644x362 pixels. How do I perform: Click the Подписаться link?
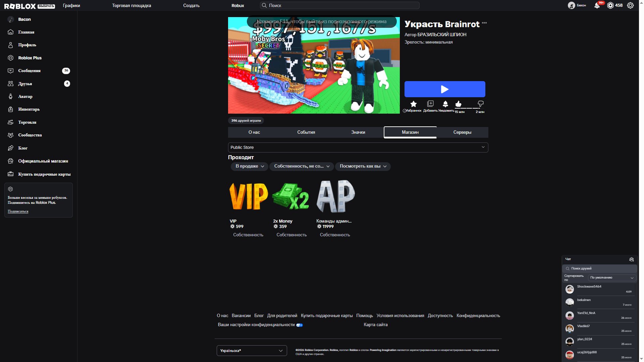[x=18, y=212]
